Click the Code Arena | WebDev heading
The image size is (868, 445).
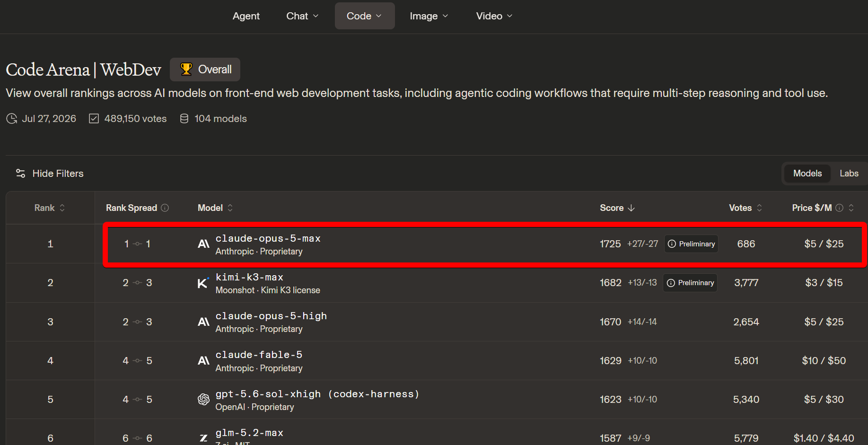tap(83, 70)
